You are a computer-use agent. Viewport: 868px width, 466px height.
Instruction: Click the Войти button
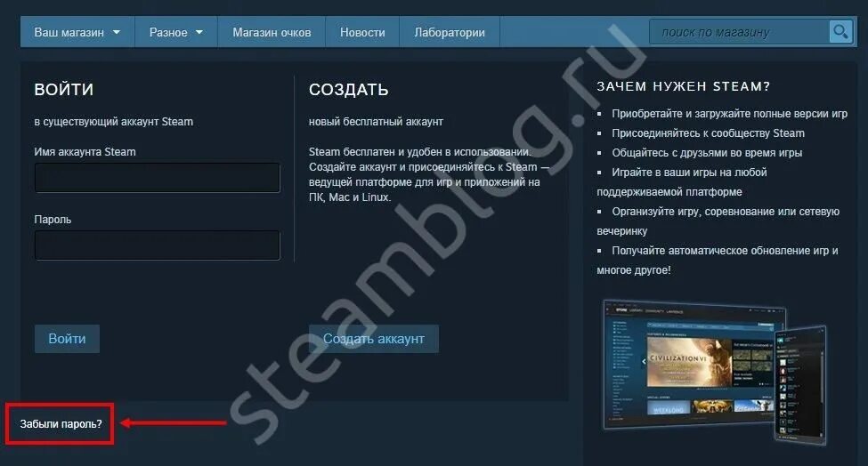point(67,339)
